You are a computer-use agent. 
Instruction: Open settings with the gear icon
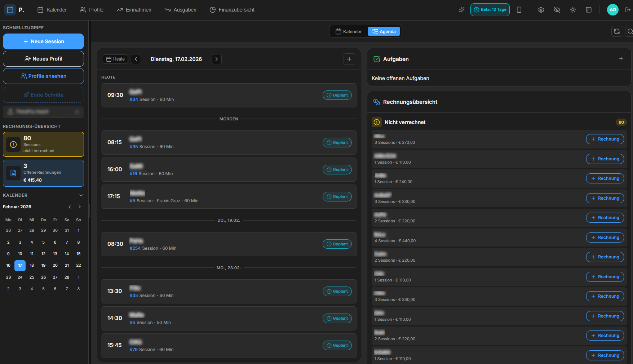541,10
